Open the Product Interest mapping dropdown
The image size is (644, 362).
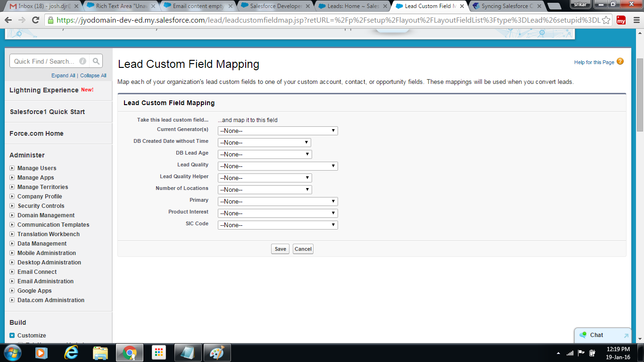coord(278,213)
